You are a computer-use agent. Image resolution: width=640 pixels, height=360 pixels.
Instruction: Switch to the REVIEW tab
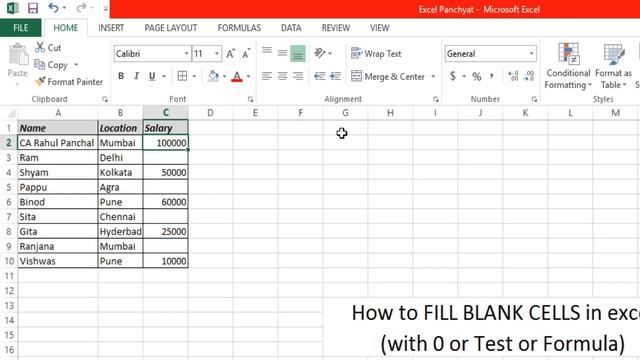tap(336, 28)
